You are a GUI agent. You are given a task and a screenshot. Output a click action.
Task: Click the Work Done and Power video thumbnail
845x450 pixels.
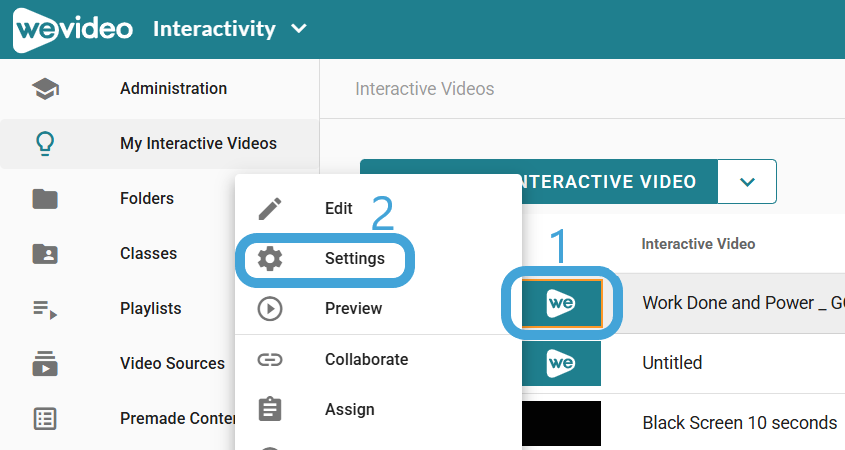[560, 303]
